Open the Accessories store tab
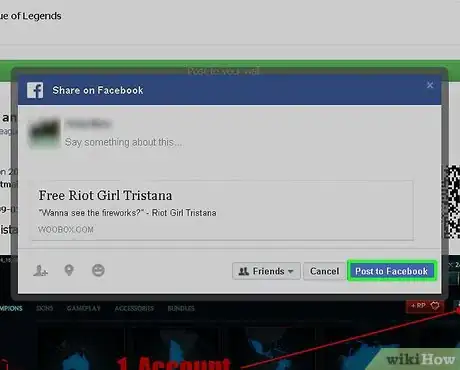This screenshot has width=460, height=370. click(134, 308)
